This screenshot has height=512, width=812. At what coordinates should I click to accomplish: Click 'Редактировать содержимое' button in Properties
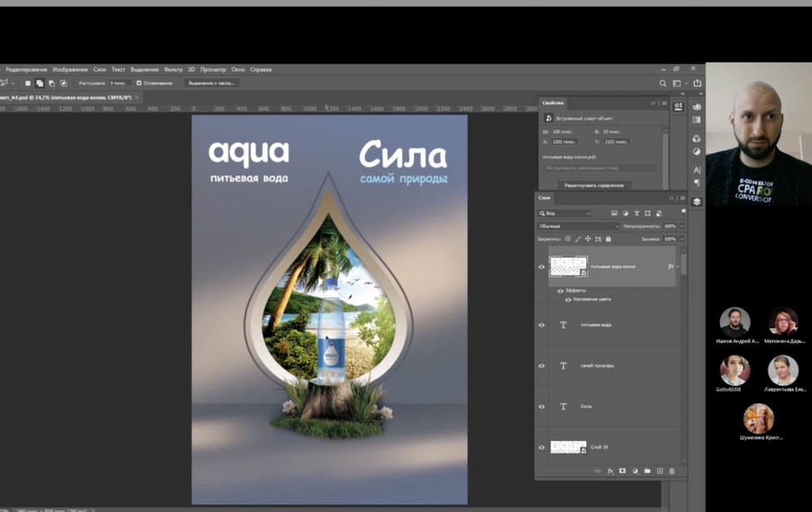595,186
